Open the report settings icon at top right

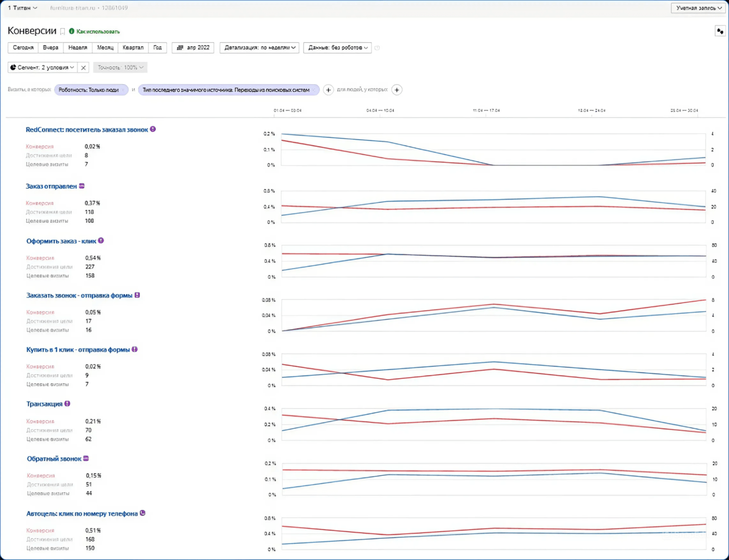(720, 32)
